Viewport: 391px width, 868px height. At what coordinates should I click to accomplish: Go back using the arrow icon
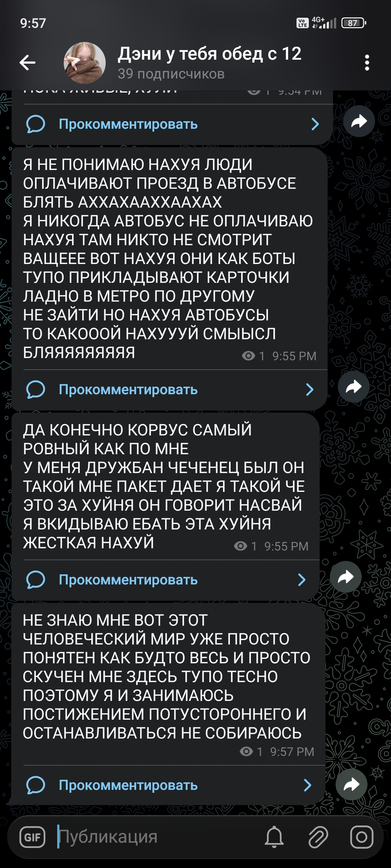click(x=28, y=63)
